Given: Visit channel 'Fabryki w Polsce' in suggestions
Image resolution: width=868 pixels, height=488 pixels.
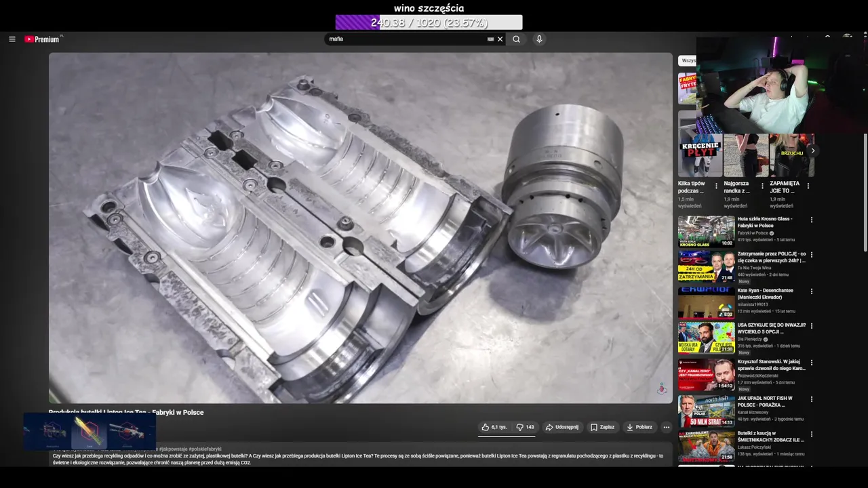Looking at the screenshot, I should pos(753,233).
